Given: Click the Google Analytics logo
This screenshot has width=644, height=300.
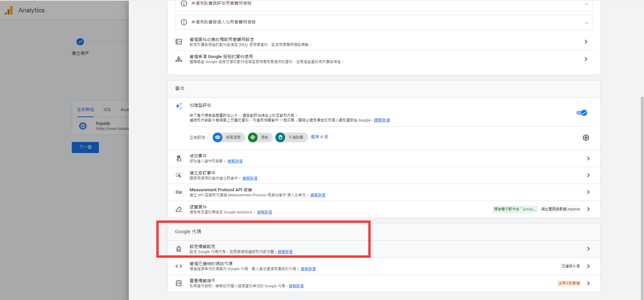Looking at the screenshot, I should point(9,10).
